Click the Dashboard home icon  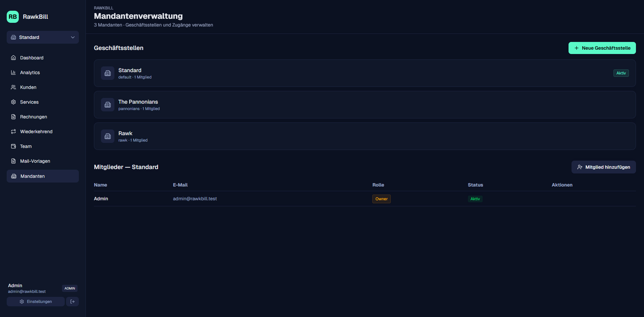tap(13, 58)
